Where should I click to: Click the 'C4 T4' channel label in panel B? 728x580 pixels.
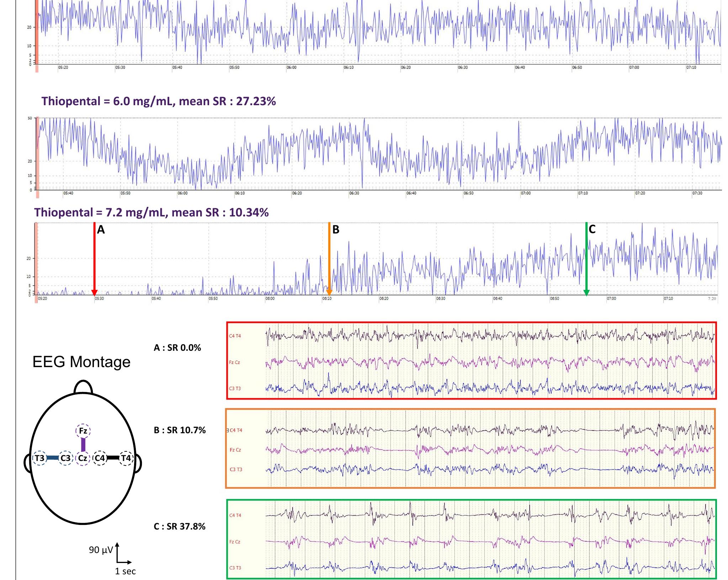pos(236,430)
